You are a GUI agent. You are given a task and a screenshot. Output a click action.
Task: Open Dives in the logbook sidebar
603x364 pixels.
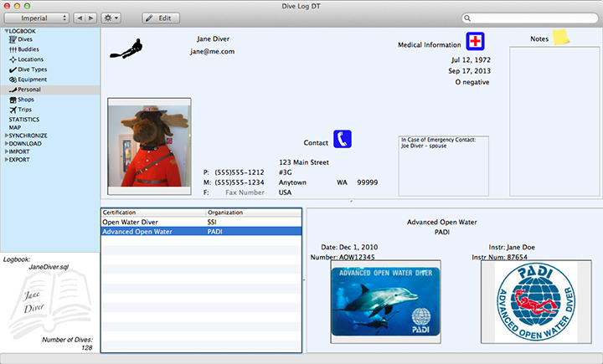(26, 39)
